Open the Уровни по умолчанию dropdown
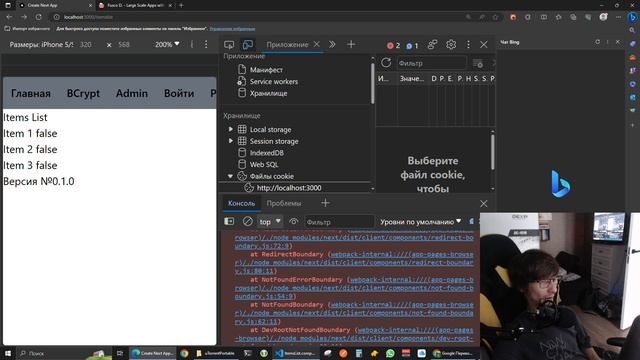 coord(420,222)
